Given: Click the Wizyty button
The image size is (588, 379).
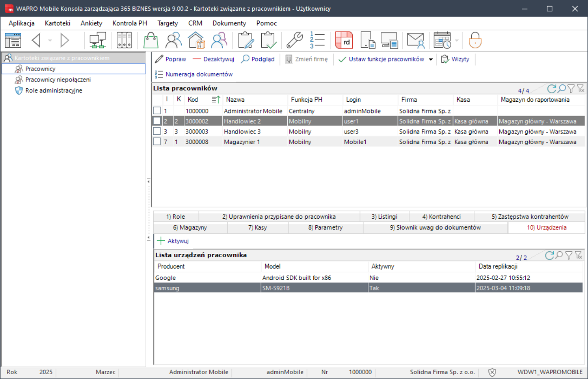Looking at the screenshot, I should coord(455,59).
